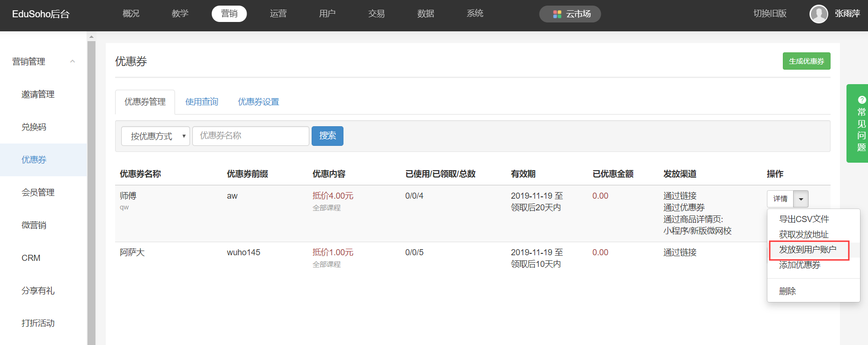Open the 优惠券设置 tab
The width and height of the screenshot is (868, 345).
258,102
